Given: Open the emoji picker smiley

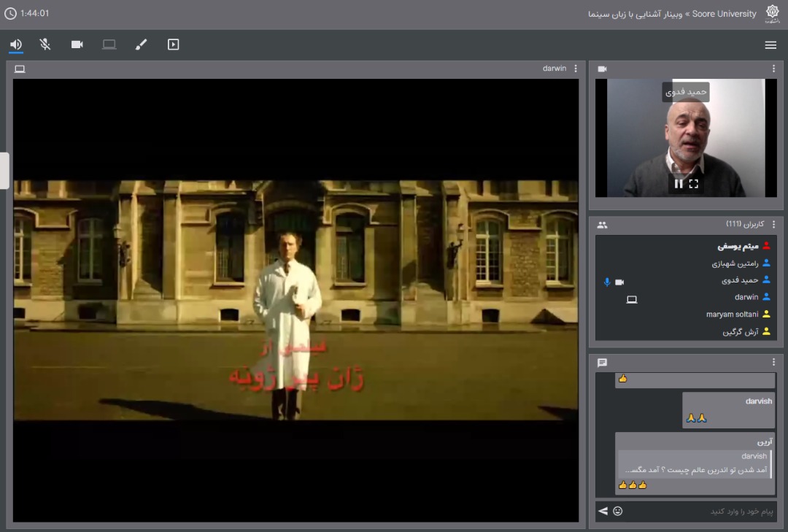Looking at the screenshot, I should pos(618,512).
